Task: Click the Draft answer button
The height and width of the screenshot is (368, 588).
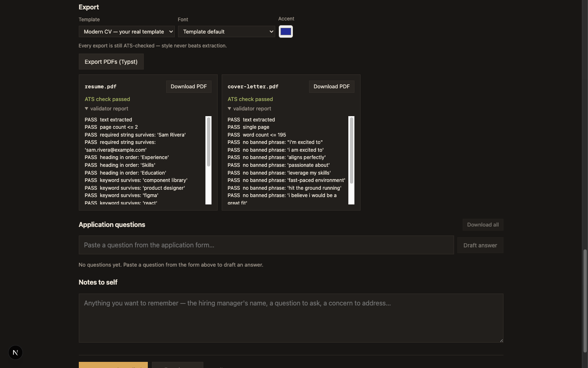Action: point(480,245)
